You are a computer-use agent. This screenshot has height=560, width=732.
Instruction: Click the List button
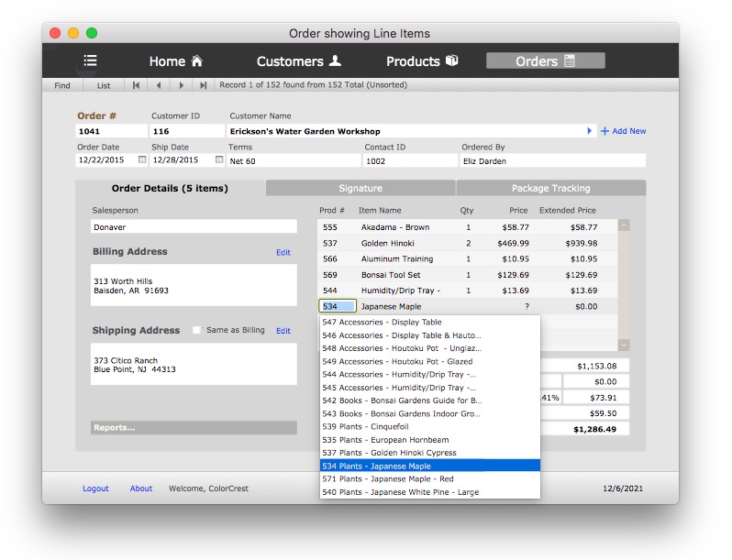pos(104,85)
